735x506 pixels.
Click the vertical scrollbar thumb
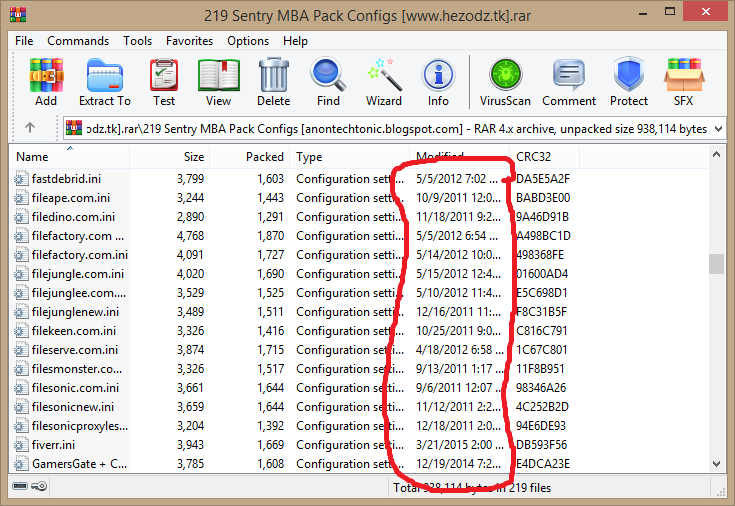pyautogui.click(x=716, y=264)
